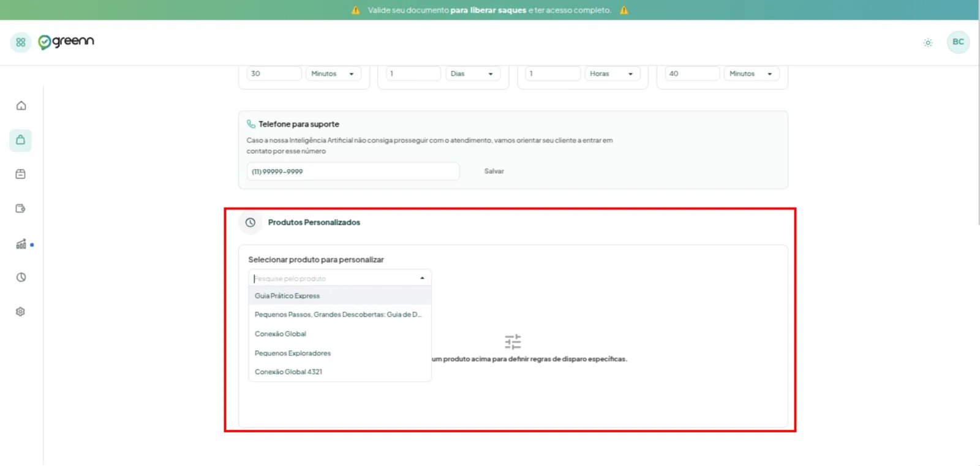Open the BC profile avatar
This screenshot has height=466, width=980.
(958, 42)
